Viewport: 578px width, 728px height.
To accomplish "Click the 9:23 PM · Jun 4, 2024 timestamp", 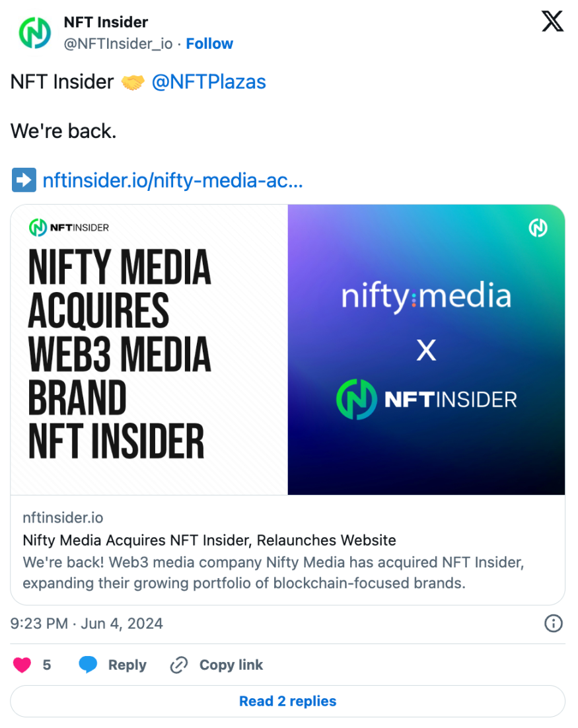I will pos(87,623).
